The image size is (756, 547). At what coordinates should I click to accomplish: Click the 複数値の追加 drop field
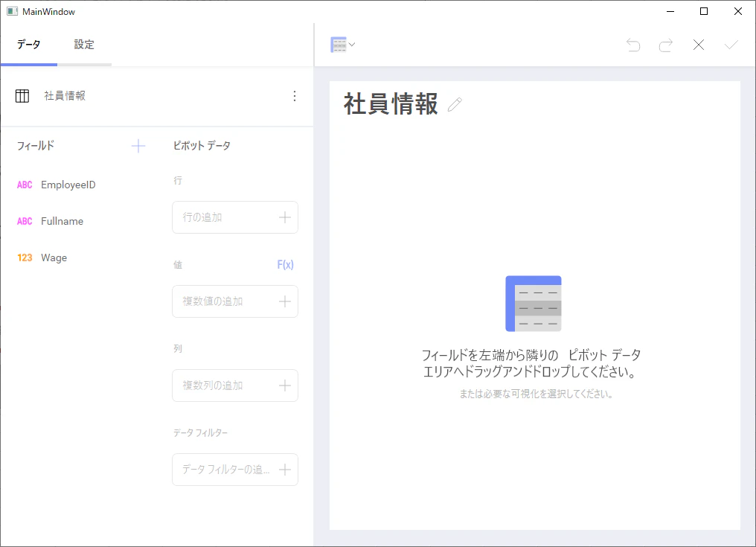pyautogui.click(x=235, y=301)
